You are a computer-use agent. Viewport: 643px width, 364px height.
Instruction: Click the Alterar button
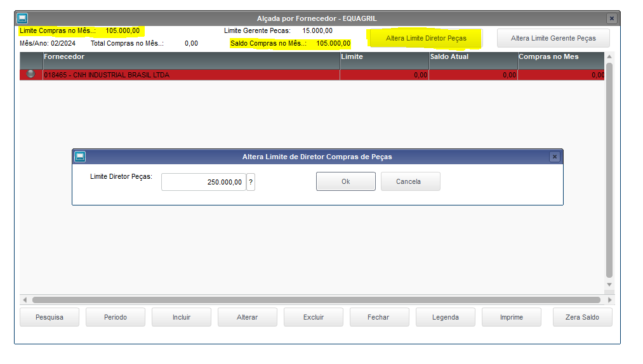point(248,317)
